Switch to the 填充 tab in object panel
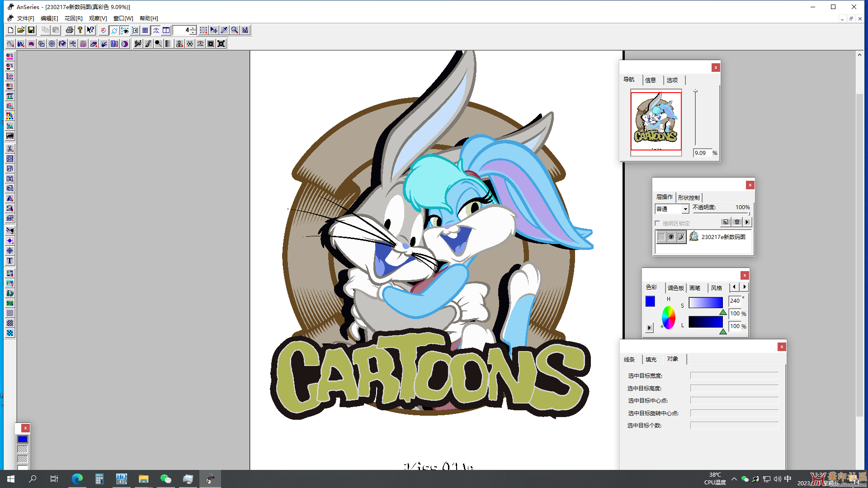Viewport: 868px width, 488px height. click(651, 360)
